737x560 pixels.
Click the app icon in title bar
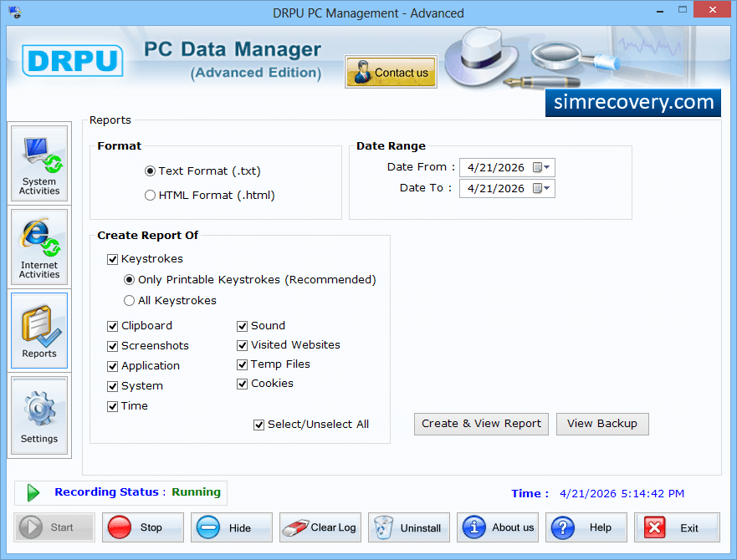(x=14, y=11)
